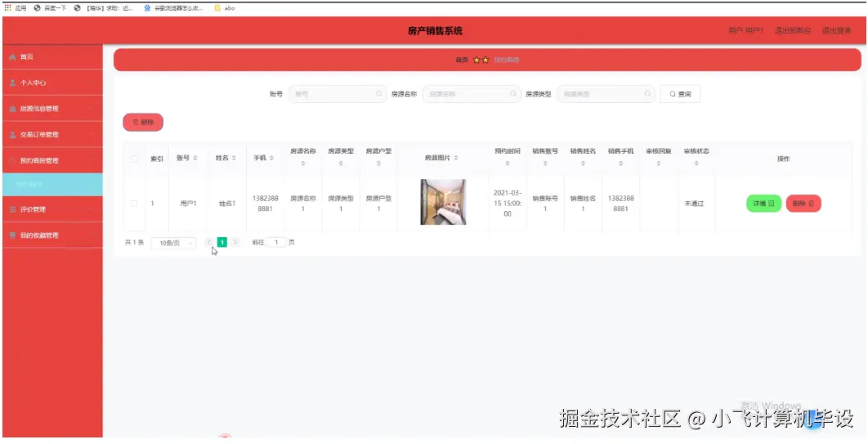Click the 删除 button in 用户1 row
The image size is (868, 444).
pos(803,204)
